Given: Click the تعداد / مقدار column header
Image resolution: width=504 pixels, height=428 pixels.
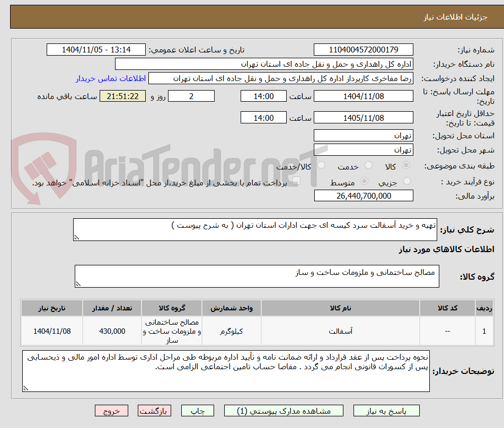Looking at the screenshot, I should pyautogui.click(x=112, y=308).
